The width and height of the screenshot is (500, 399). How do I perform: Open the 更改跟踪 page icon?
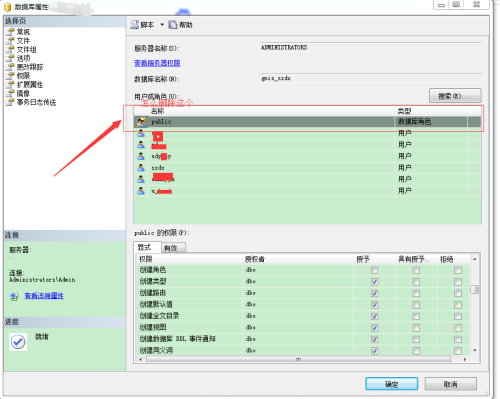pos(10,67)
